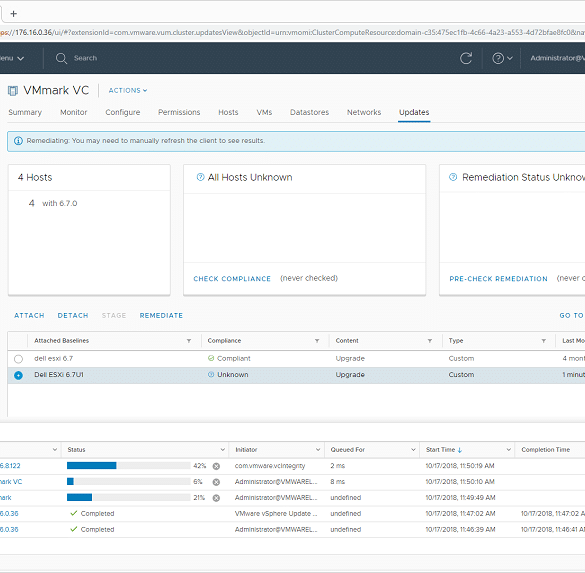Click the 21% task progress bar
585x573 pixels.
coord(129,498)
